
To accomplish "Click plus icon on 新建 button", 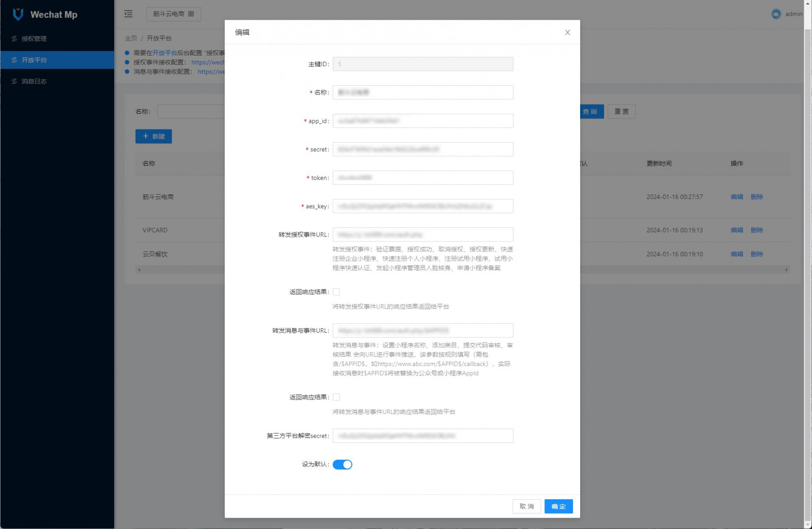I will pyautogui.click(x=146, y=136).
